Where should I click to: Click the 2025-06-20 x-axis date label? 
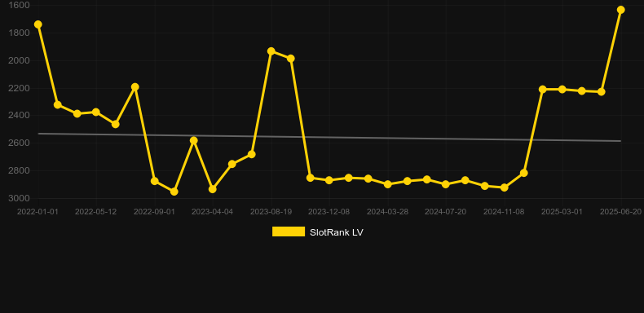(620, 212)
